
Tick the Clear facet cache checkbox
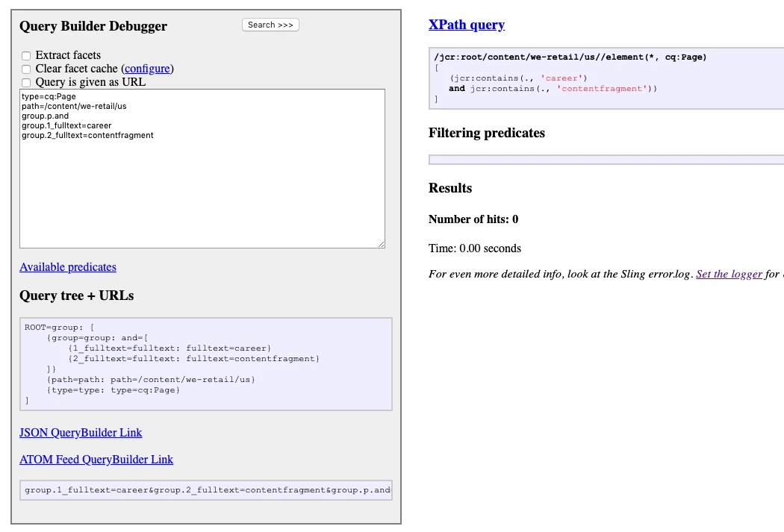(26, 69)
